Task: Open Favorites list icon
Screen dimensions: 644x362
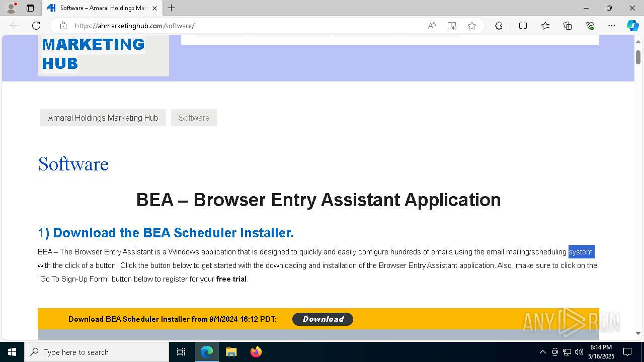Action: pyautogui.click(x=545, y=26)
